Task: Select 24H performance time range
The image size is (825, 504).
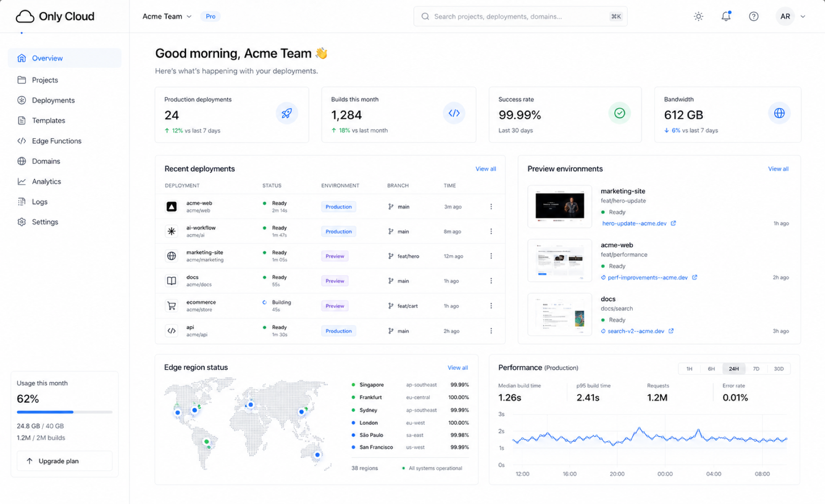Action: coord(734,369)
